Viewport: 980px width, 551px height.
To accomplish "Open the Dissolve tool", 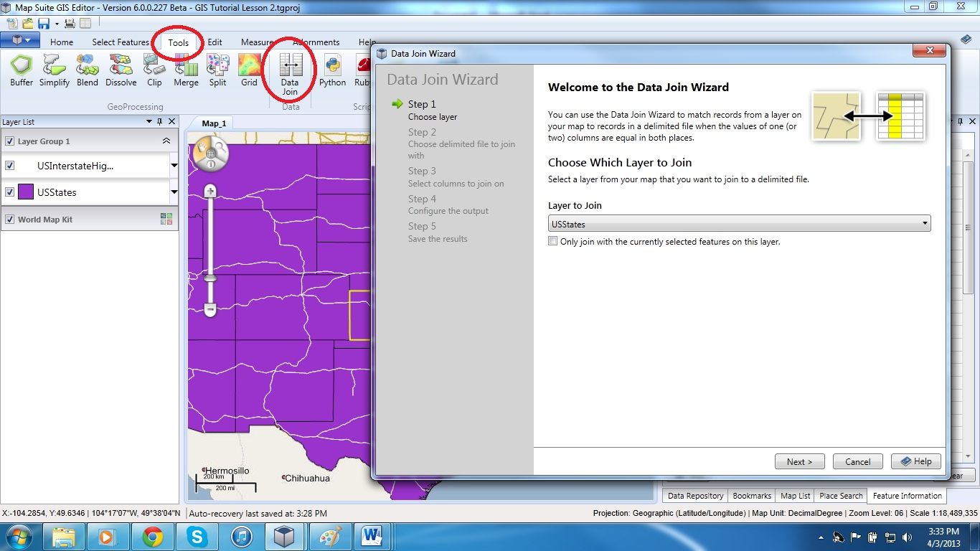I will click(x=121, y=70).
